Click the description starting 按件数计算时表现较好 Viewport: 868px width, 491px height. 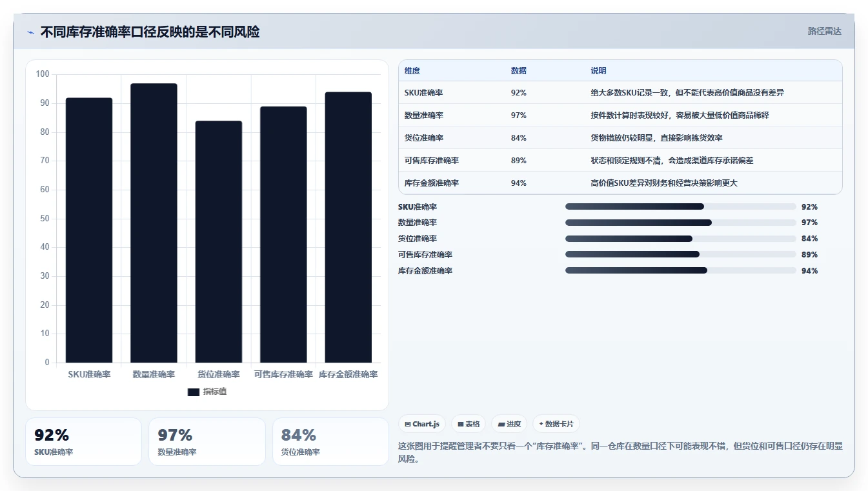680,115
